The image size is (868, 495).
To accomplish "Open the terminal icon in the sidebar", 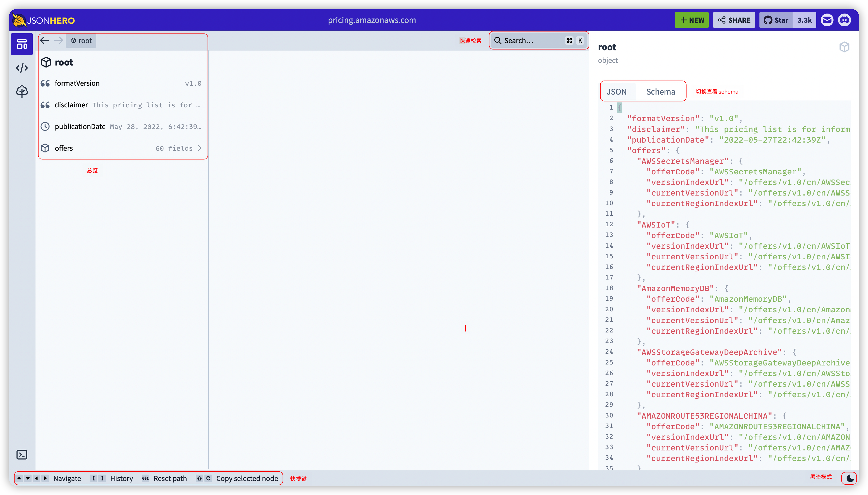I will (22, 455).
